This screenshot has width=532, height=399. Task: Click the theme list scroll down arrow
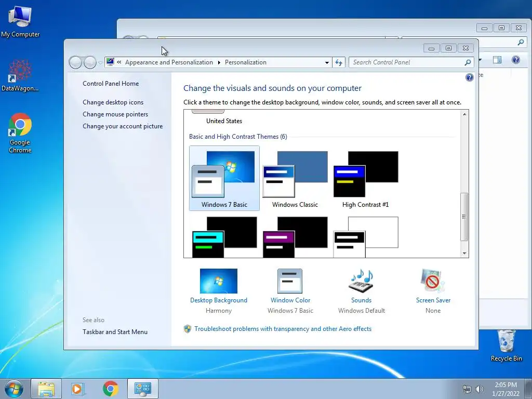464,253
